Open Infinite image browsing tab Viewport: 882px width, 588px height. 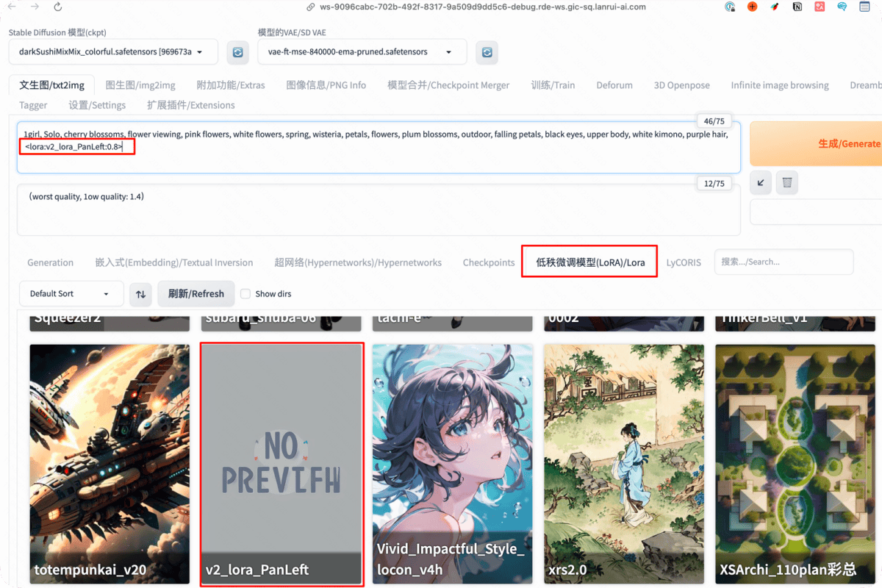[780, 85]
